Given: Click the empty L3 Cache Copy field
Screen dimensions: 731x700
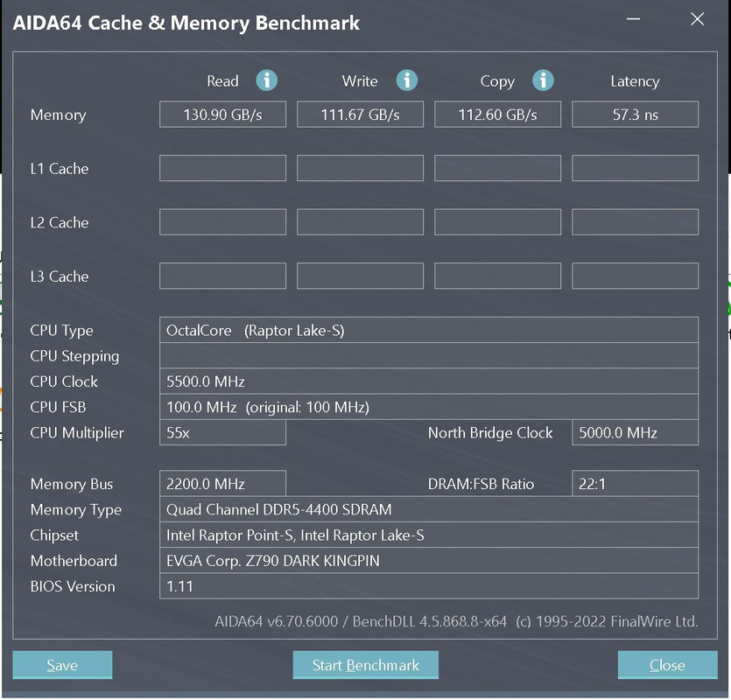Looking at the screenshot, I should click(x=497, y=276).
